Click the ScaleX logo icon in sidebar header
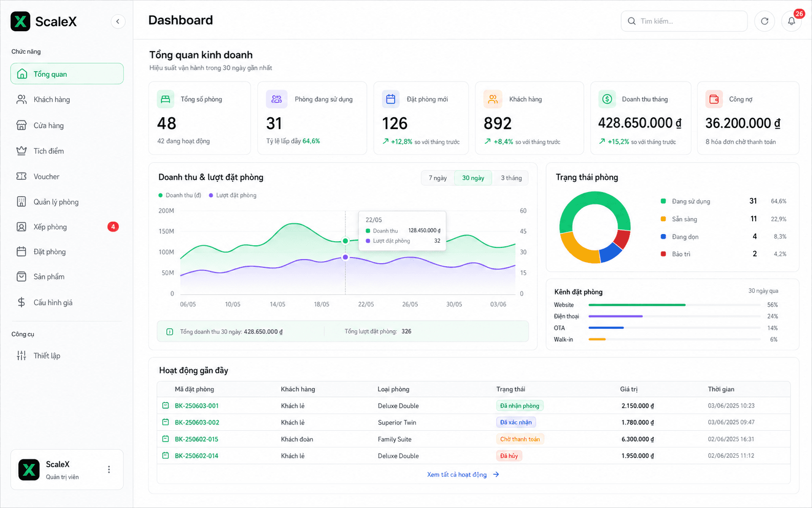Screen dimensions: 812x508 tap(20, 22)
